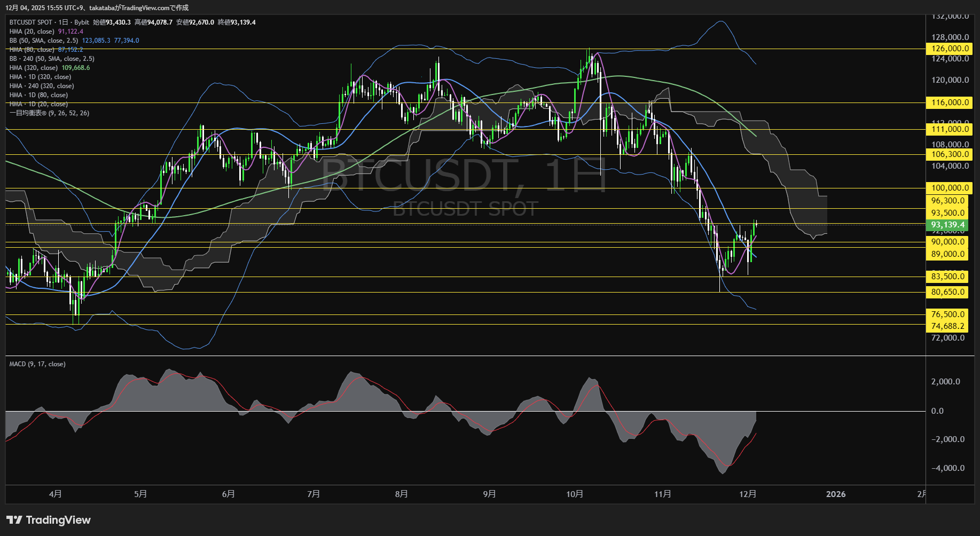Select the 一目均衡表 (9, 26, 52, 26) indicator legend
The width and height of the screenshot is (980, 536).
point(49,113)
